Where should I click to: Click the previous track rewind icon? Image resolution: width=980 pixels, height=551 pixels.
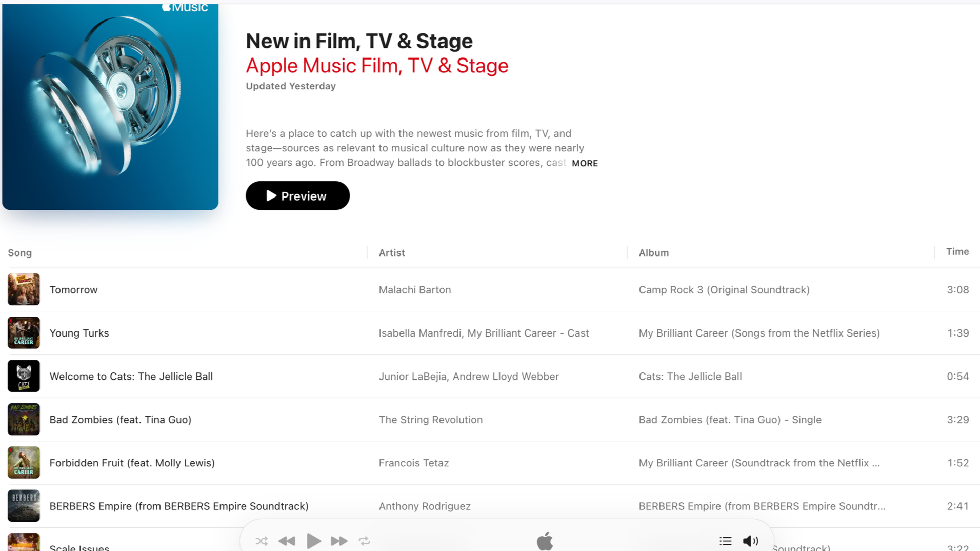(x=287, y=541)
